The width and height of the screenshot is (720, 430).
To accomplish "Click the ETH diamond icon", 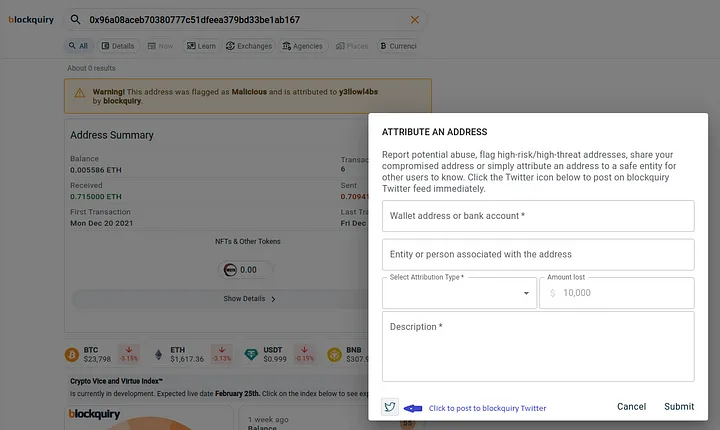I will coord(158,355).
